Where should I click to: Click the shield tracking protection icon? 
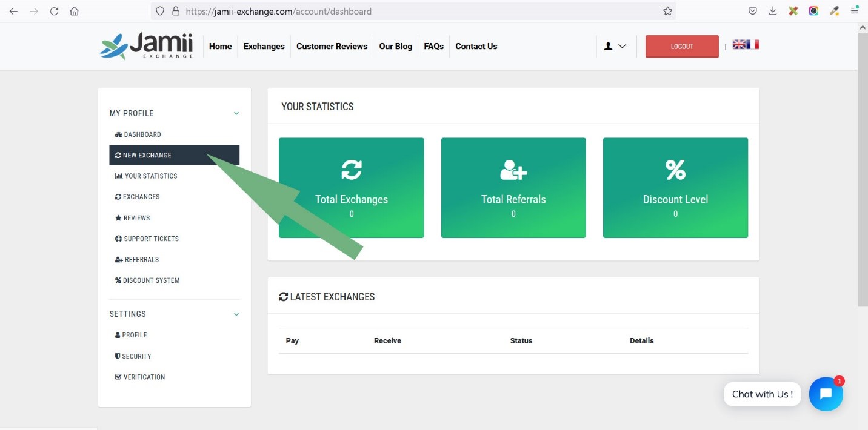tap(160, 11)
